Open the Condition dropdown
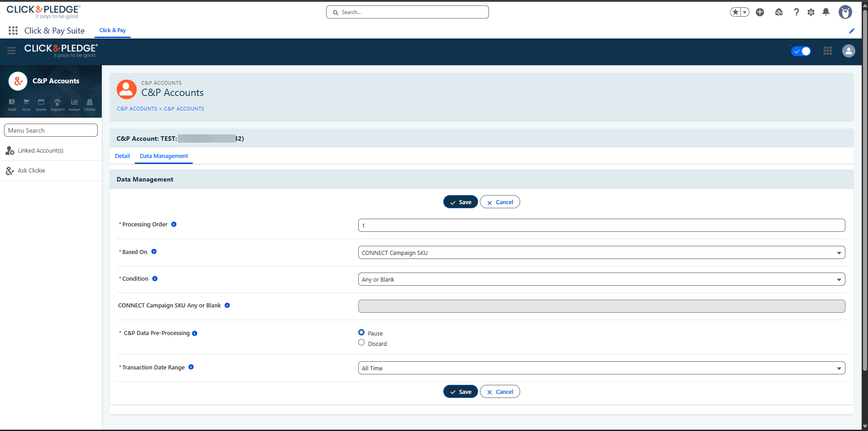The height and width of the screenshot is (431, 868). point(602,279)
